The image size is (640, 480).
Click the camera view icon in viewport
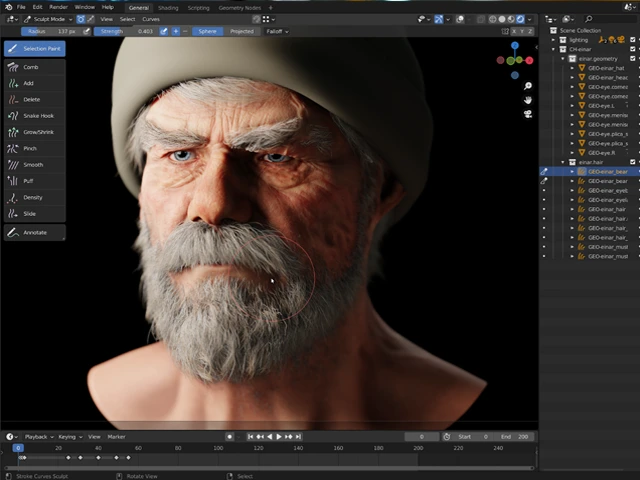coord(527,114)
